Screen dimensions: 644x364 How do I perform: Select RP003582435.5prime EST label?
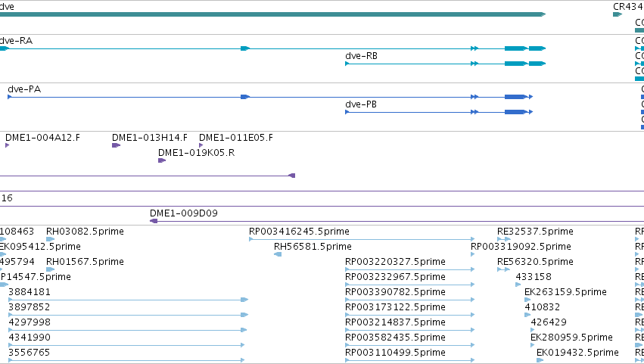coord(395,338)
